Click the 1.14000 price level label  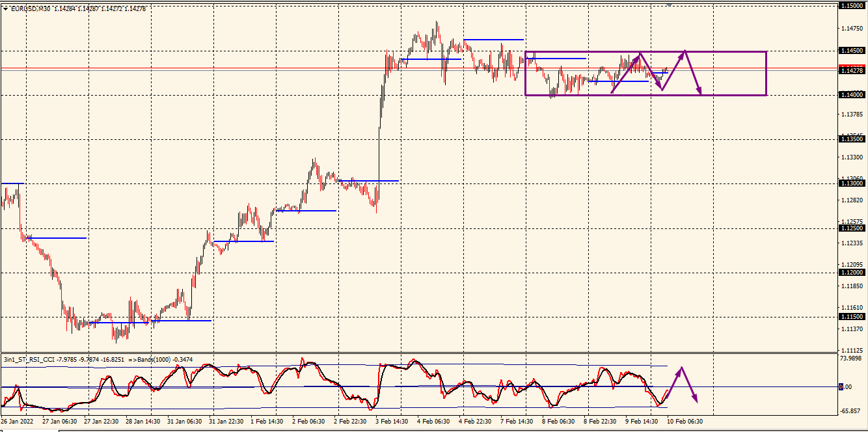(852, 95)
